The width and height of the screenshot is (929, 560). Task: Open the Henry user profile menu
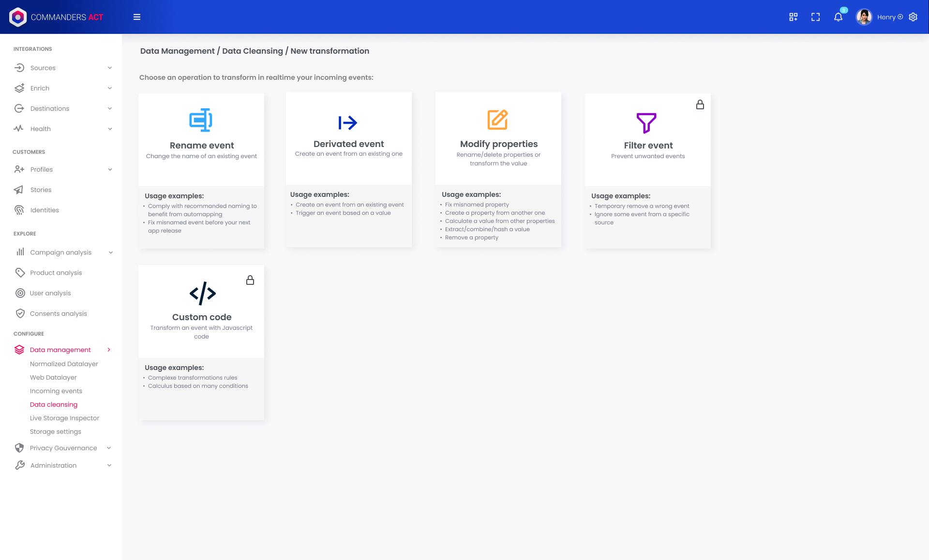pos(885,17)
